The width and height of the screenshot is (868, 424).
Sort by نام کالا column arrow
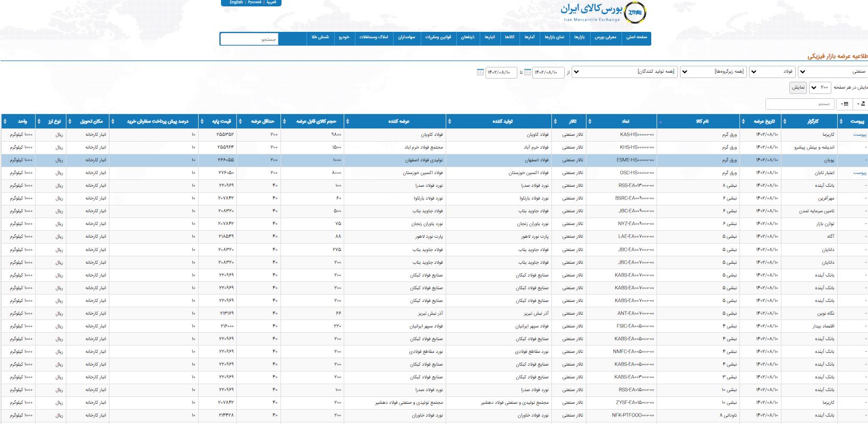pyautogui.click(x=660, y=122)
